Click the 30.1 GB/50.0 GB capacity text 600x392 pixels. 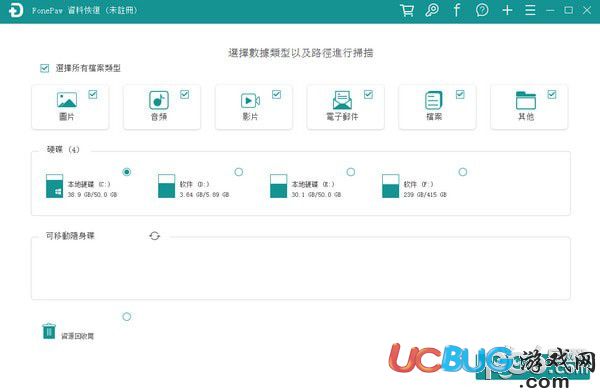pyautogui.click(x=316, y=194)
